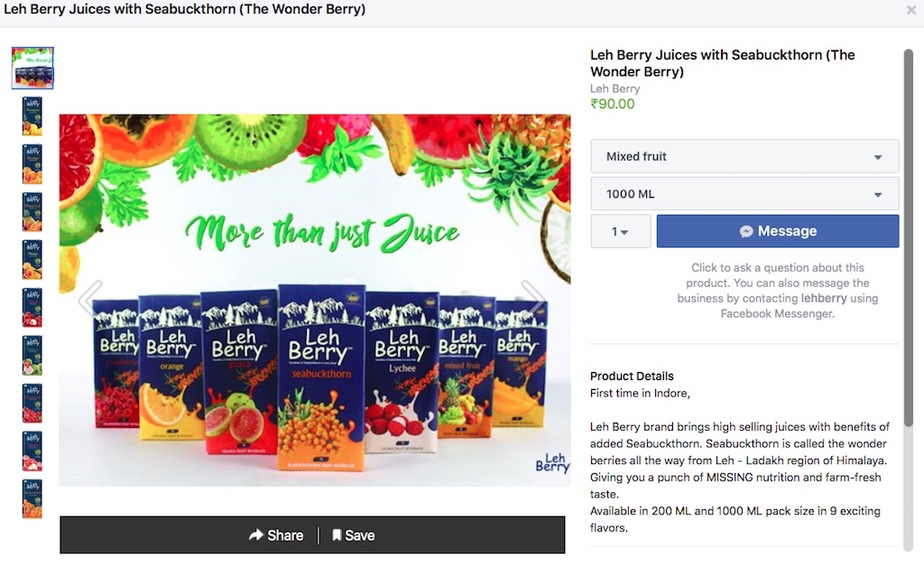Click the Share text label
The image size is (924, 567).
coord(285,535)
